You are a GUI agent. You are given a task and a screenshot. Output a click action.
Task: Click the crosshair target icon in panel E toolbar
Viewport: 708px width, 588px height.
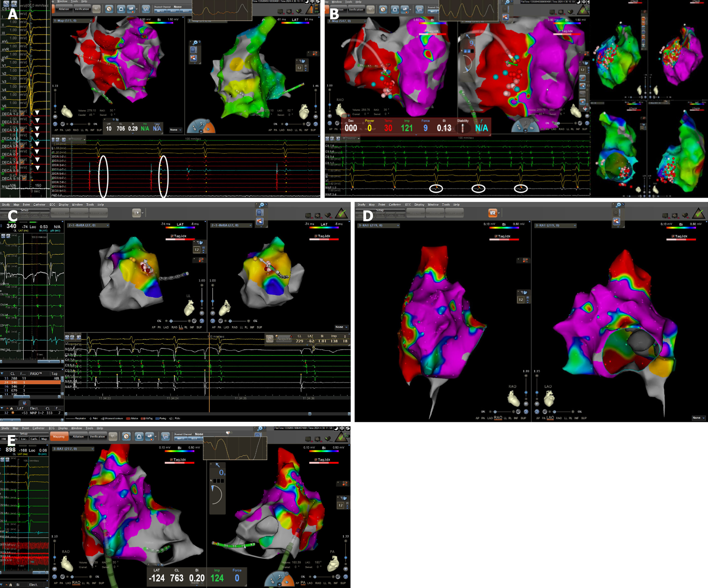pyautogui.click(x=126, y=436)
